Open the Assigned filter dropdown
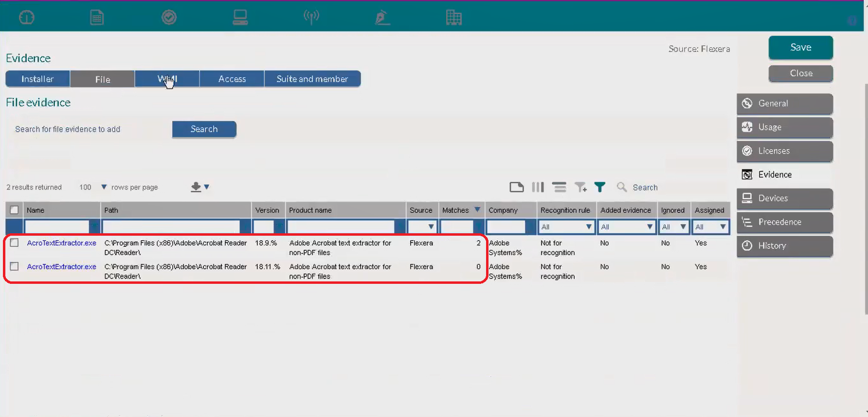Image resolution: width=868 pixels, height=417 pixels. pos(711,227)
